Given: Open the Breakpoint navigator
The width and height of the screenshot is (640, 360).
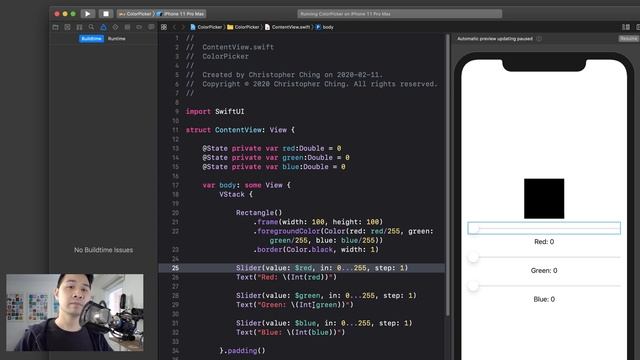Looking at the screenshot, I should pyautogui.click(x=139, y=27).
